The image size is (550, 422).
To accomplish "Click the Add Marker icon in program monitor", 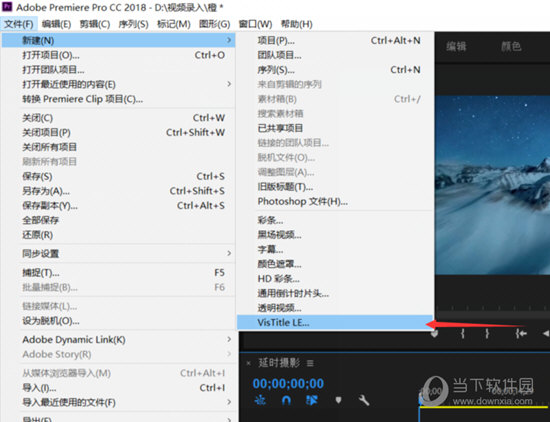I will click(x=435, y=333).
